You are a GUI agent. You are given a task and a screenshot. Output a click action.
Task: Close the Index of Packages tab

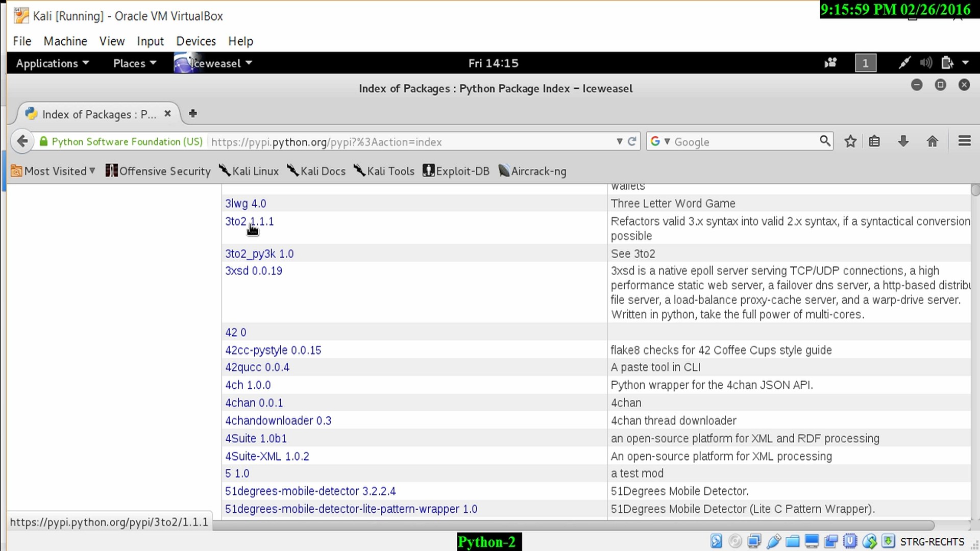tap(167, 114)
